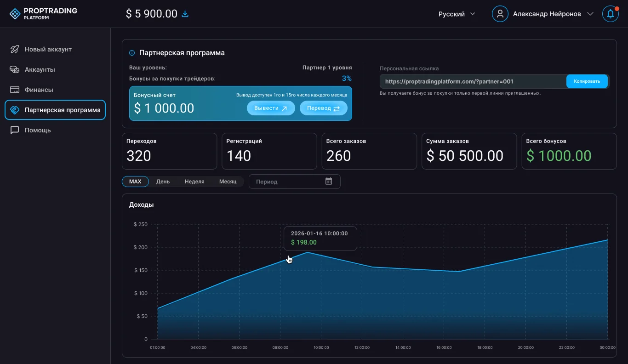Click the Доходы chart title
The height and width of the screenshot is (364, 628).
(x=141, y=205)
